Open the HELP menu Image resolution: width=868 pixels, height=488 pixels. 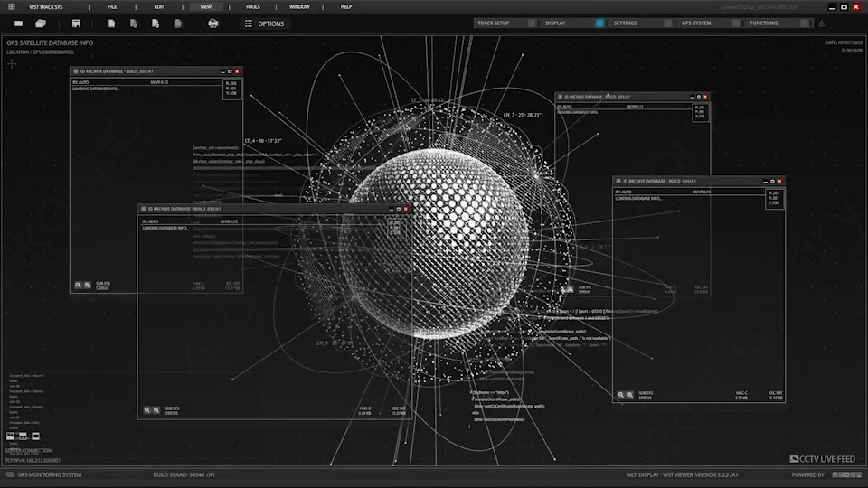click(346, 7)
